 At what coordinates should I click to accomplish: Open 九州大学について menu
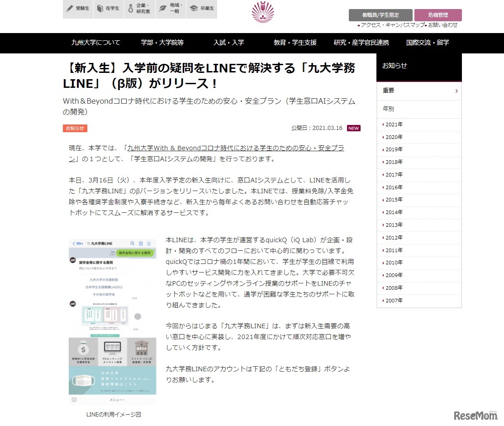coord(95,43)
